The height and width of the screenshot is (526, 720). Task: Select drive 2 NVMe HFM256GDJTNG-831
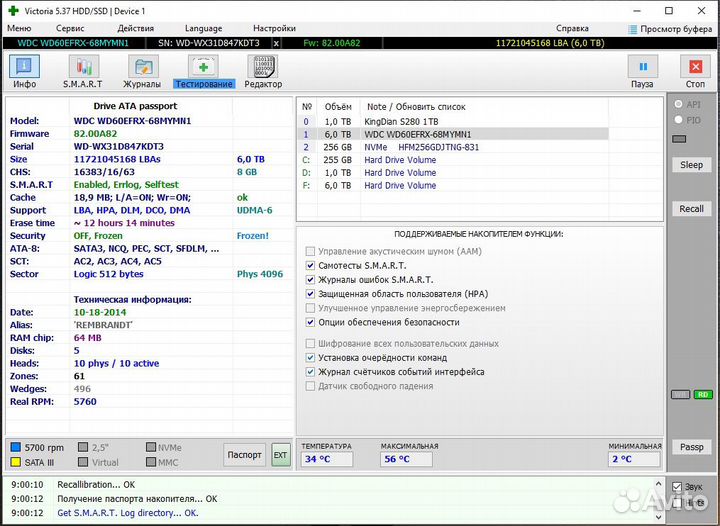click(453, 147)
